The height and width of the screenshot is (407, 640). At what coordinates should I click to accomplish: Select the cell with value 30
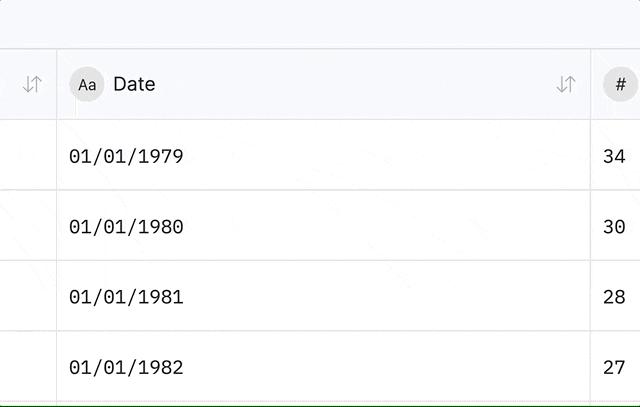(x=614, y=227)
